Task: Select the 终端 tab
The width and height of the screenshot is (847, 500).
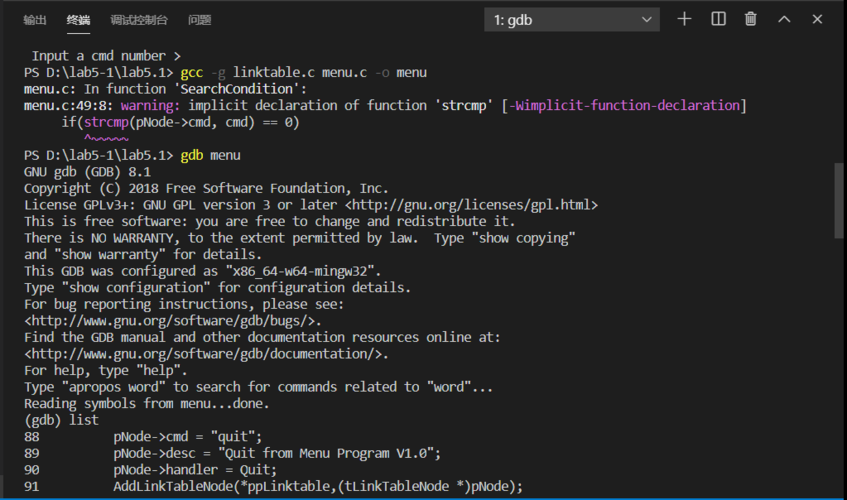Action: pyautogui.click(x=78, y=20)
